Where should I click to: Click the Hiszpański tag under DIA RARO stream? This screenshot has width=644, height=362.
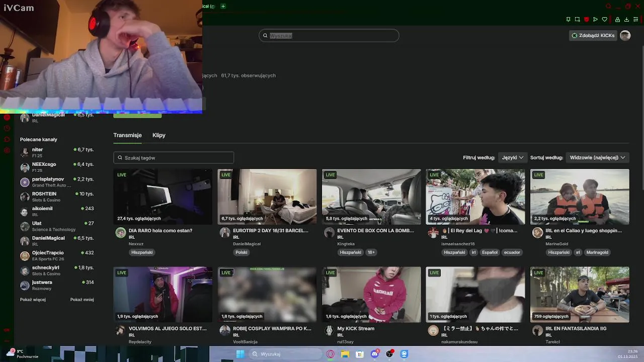142,252
